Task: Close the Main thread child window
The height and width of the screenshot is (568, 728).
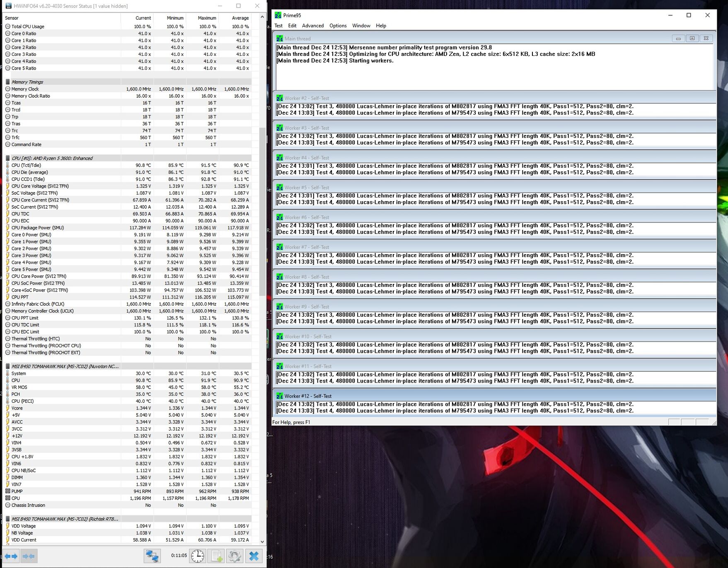Action: [706, 38]
